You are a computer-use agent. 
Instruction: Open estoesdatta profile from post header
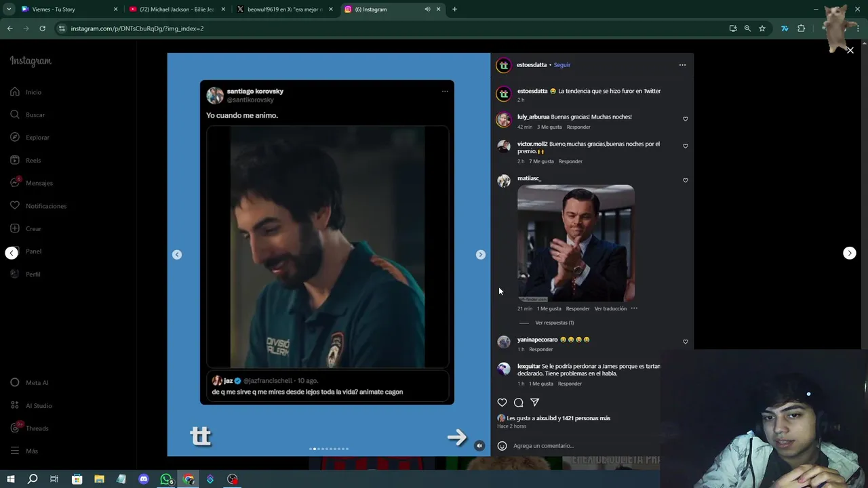pos(532,65)
